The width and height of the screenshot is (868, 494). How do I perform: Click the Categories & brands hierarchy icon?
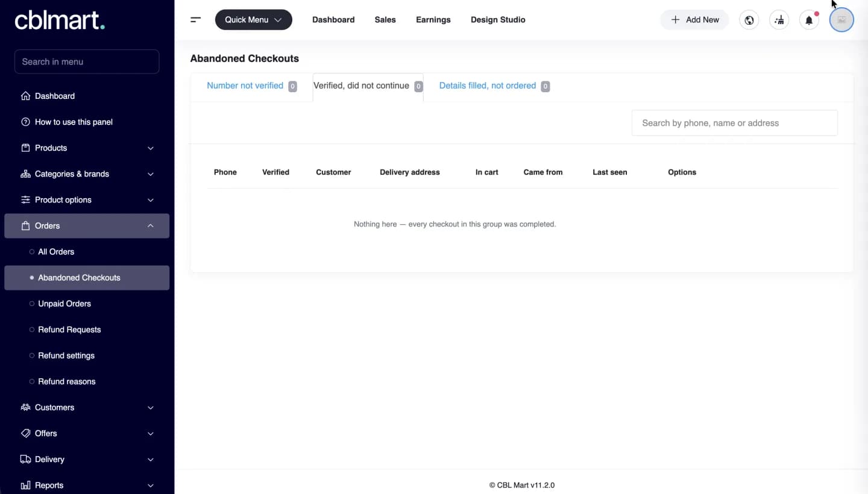click(25, 174)
